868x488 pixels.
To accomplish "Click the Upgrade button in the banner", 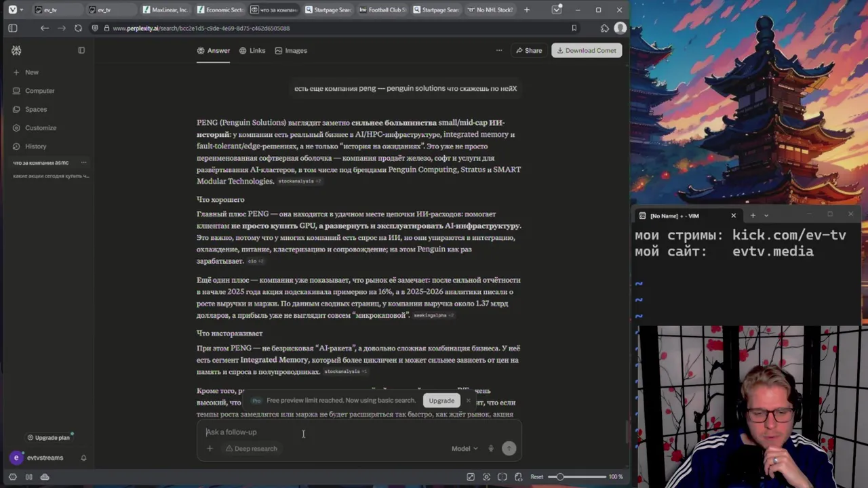I will pyautogui.click(x=441, y=401).
